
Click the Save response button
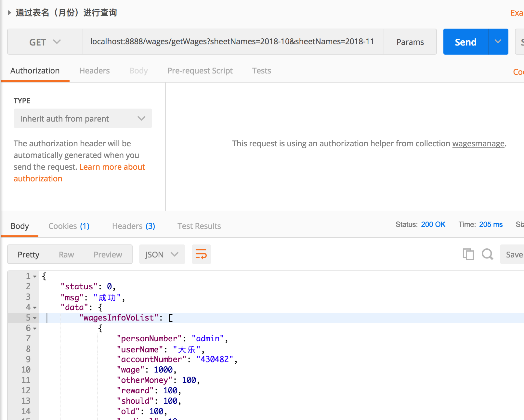click(x=512, y=254)
